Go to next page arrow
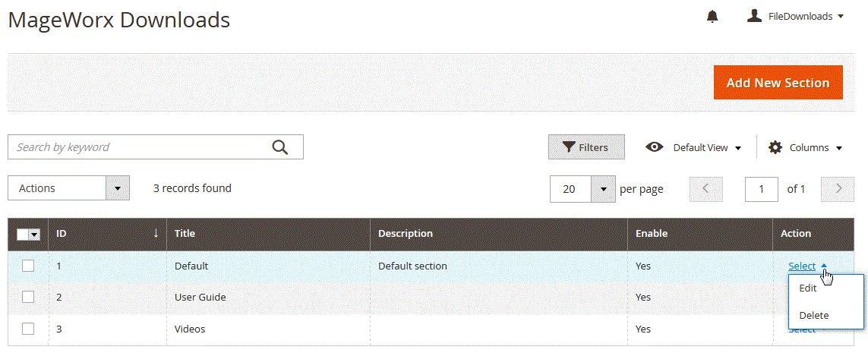Screen dimensions: 868x353 click(x=838, y=189)
